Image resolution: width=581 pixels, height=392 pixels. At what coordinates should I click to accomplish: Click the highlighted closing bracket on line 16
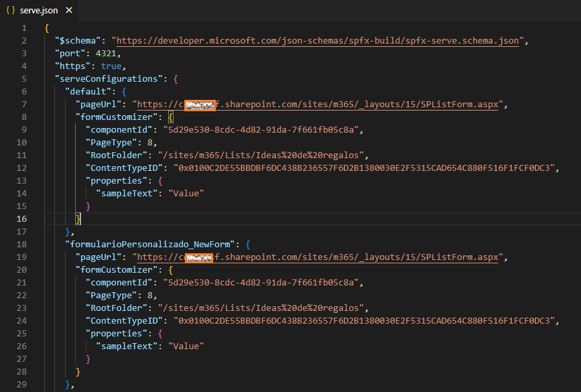tap(78, 219)
